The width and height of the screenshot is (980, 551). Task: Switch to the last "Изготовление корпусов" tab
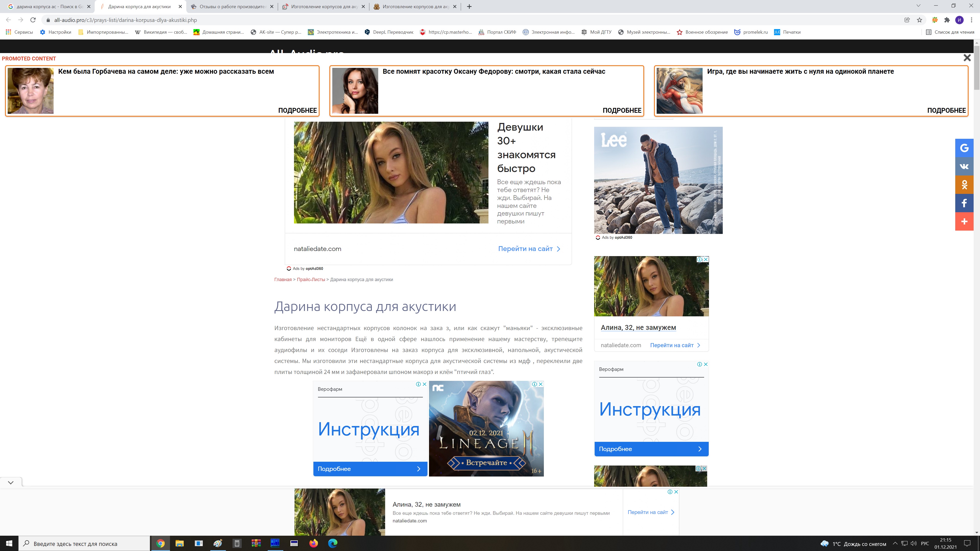pyautogui.click(x=415, y=6)
